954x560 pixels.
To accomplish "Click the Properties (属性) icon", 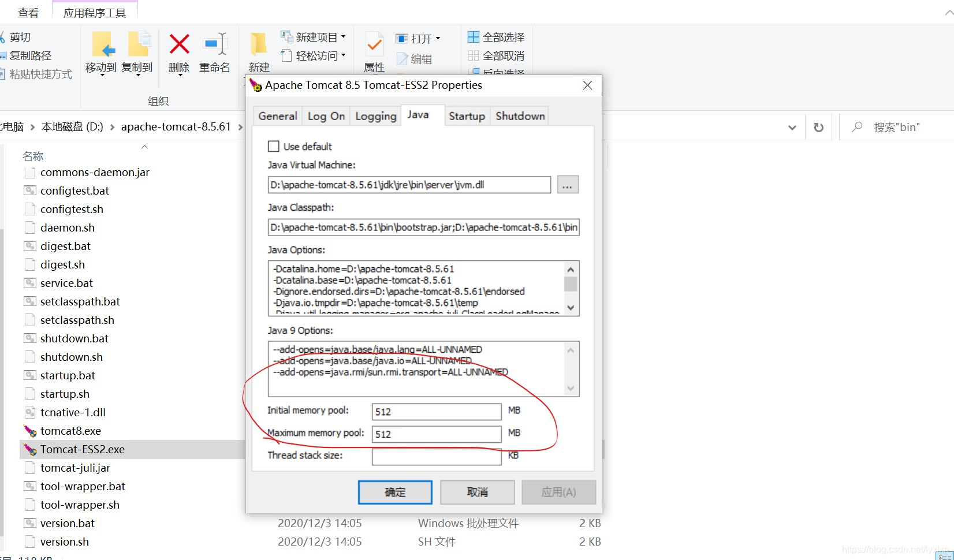I will pyautogui.click(x=375, y=44).
